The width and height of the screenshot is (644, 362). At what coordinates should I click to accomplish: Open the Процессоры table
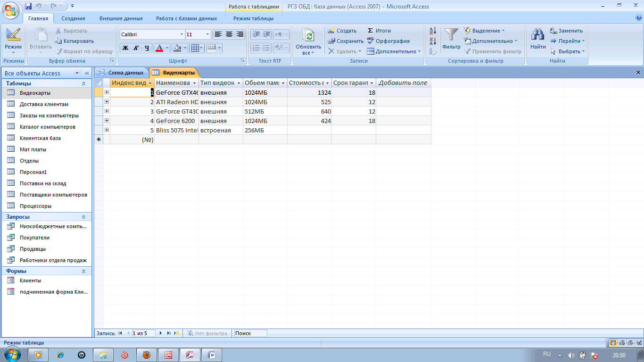pos(46,206)
